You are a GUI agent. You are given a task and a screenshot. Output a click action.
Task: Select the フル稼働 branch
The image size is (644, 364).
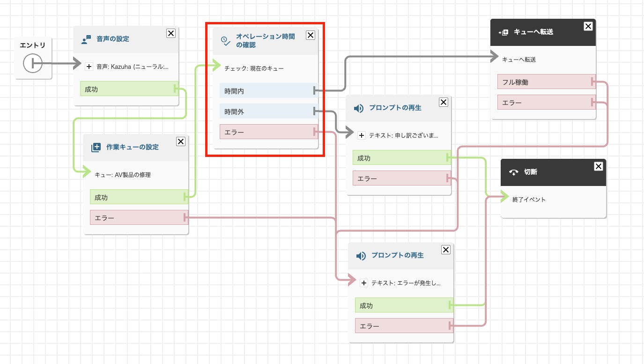(546, 82)
